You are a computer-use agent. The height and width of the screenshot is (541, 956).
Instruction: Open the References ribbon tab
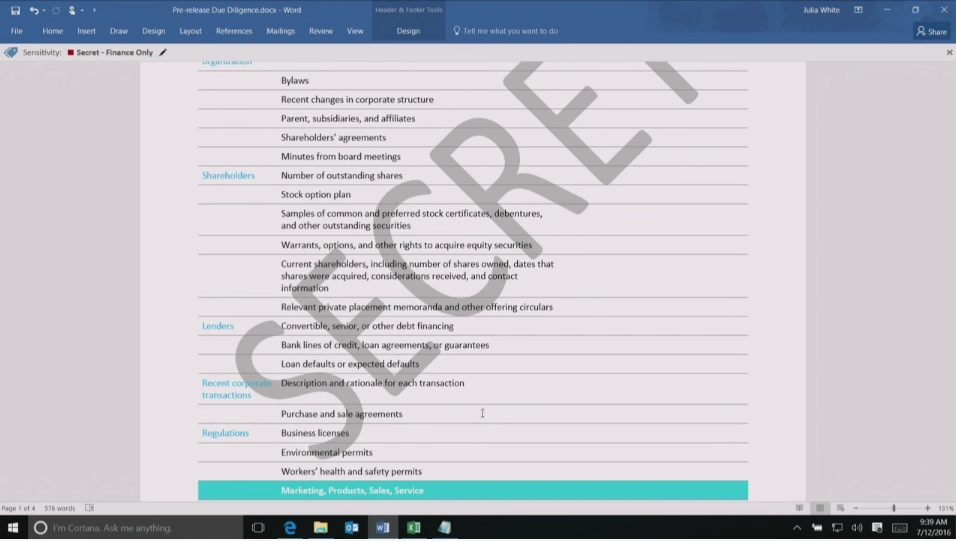click(x=234, y=31)
